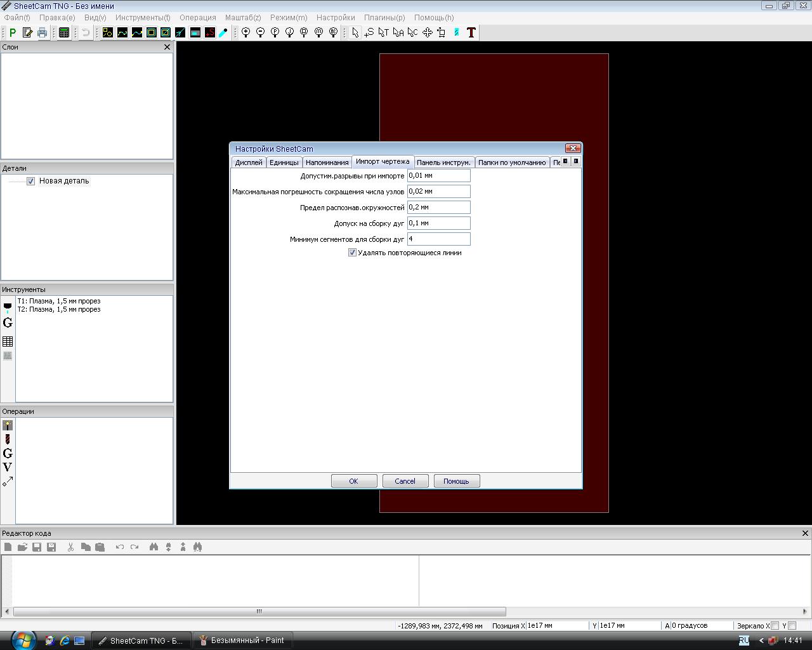Select the T1: Плазма, 1,5 мм прорез tool
812x650 pixels.
pos(59,301)
